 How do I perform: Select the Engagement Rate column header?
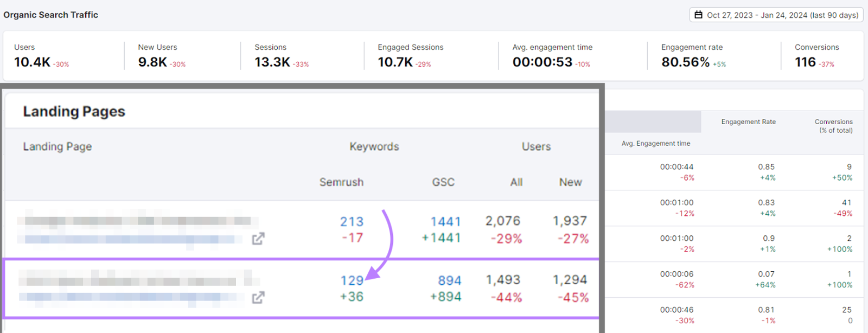(x=748, y=122)
